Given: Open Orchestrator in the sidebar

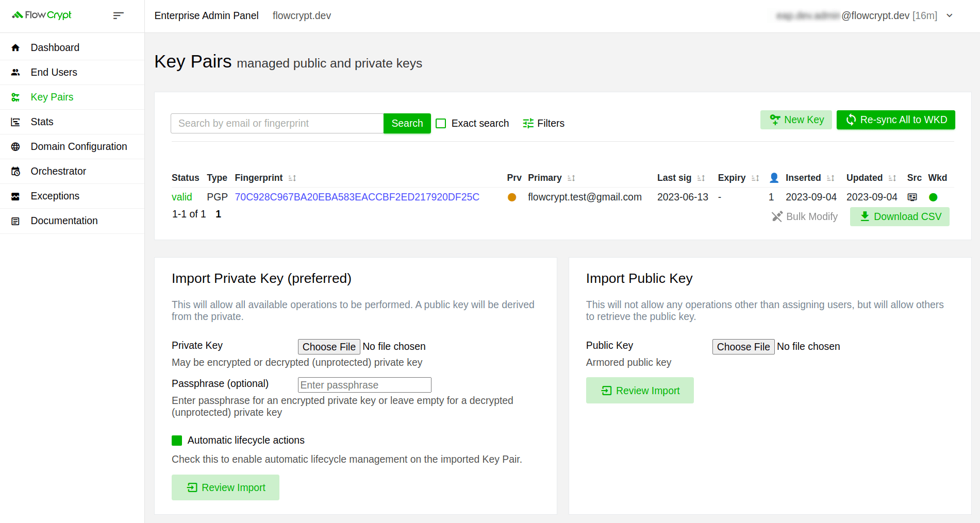Looking at the screenshot, I should point(72,171).
